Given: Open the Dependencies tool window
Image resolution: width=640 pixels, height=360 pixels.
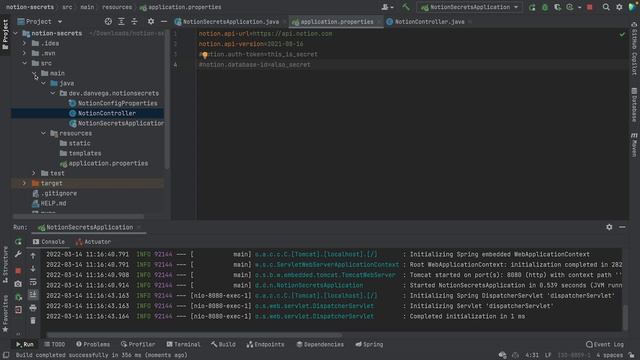Looking at the screenshot, I should pyautogui.click(x=320, y=344).
